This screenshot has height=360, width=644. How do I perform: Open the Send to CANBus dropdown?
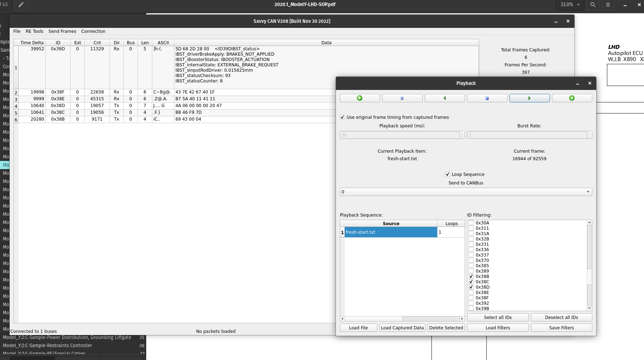pos(466,192)
